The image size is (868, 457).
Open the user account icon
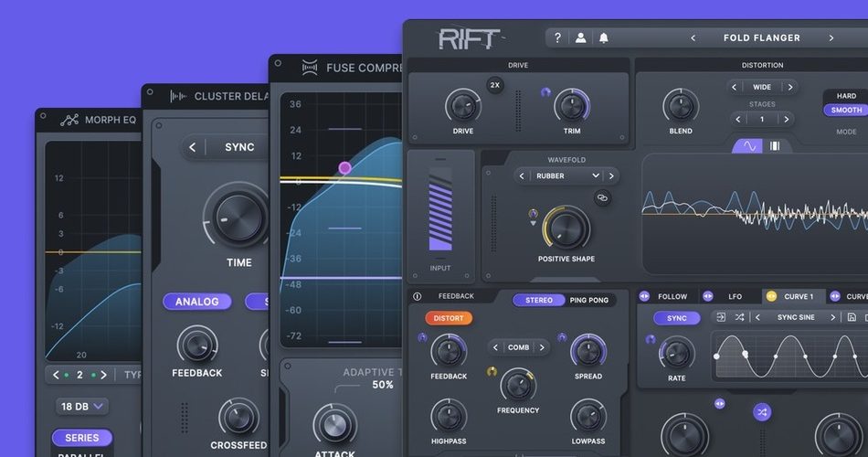tap(580, 38)
